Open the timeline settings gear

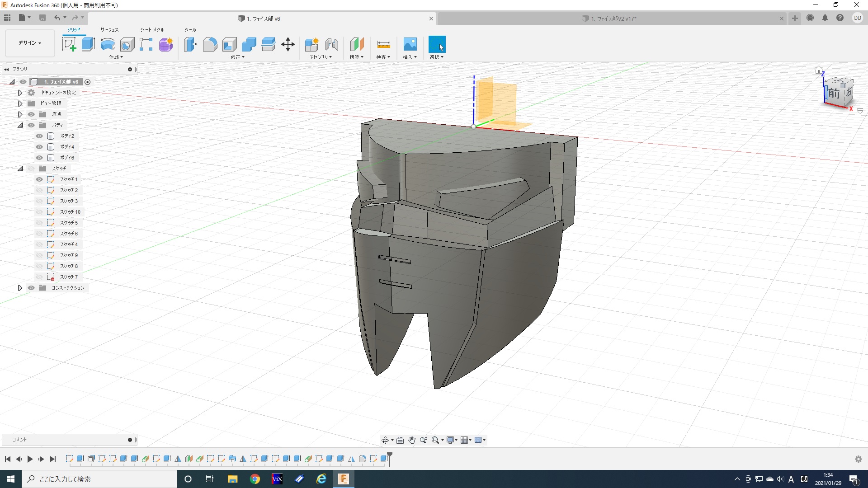pyautogui.click(x=858, y=459)
